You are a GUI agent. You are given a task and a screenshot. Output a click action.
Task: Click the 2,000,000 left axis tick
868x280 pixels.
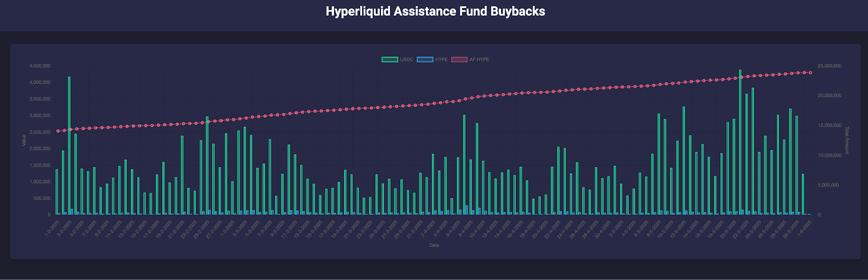(x=40, y=149)
